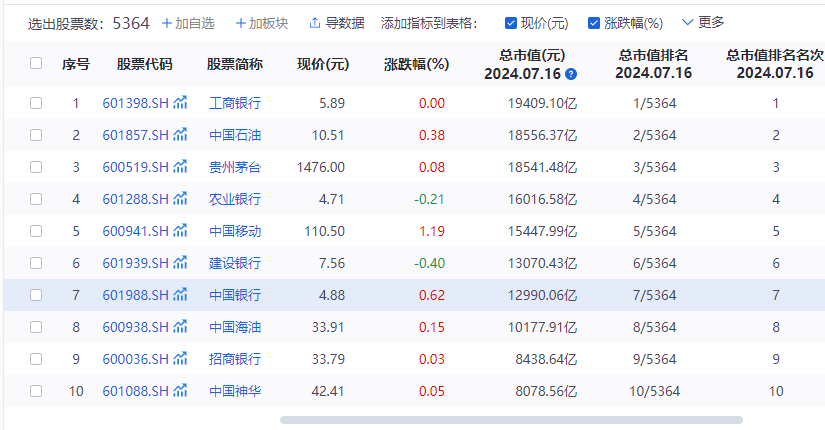Check the row for 工商银行
The width and height of the screenshot is (825, 430).
(36, 103)
